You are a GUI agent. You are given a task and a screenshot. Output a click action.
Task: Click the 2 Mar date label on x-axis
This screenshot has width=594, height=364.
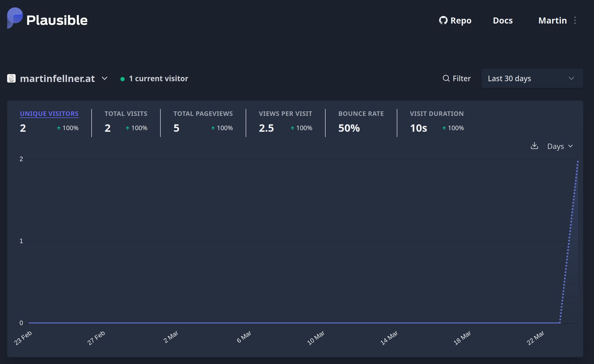coord(170,337)
